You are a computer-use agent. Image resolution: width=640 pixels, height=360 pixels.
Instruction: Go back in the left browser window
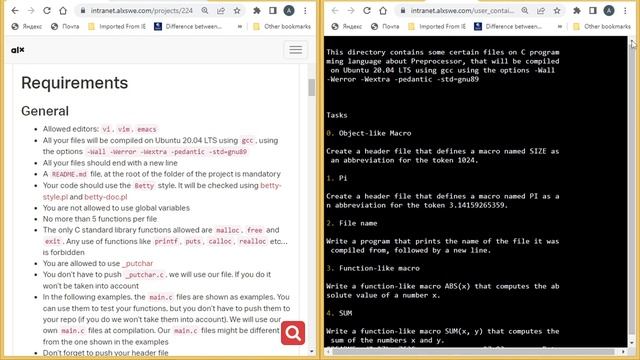(x=15, y=11)
